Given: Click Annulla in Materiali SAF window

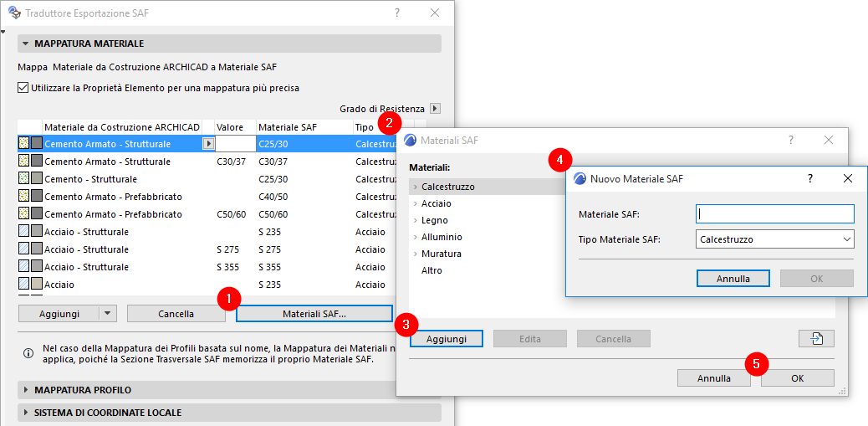Looking at the screenshot, I should click(x=713, y=378).
